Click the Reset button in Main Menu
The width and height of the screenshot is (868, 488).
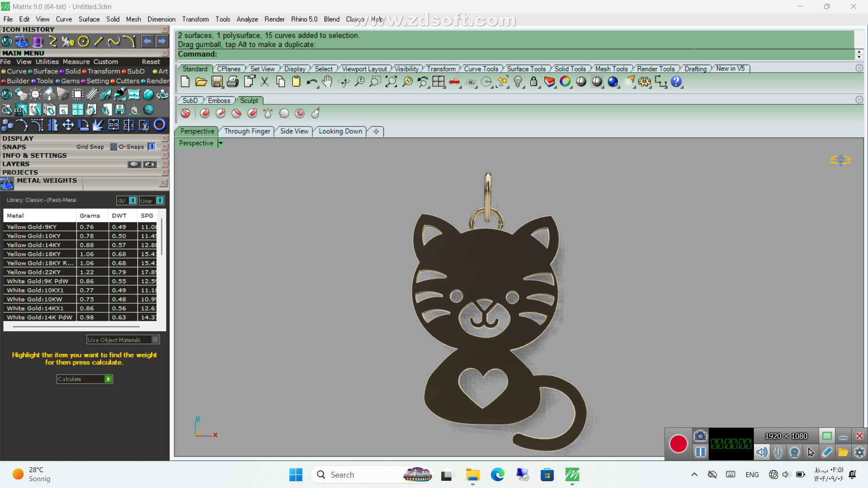pos(151,62)
